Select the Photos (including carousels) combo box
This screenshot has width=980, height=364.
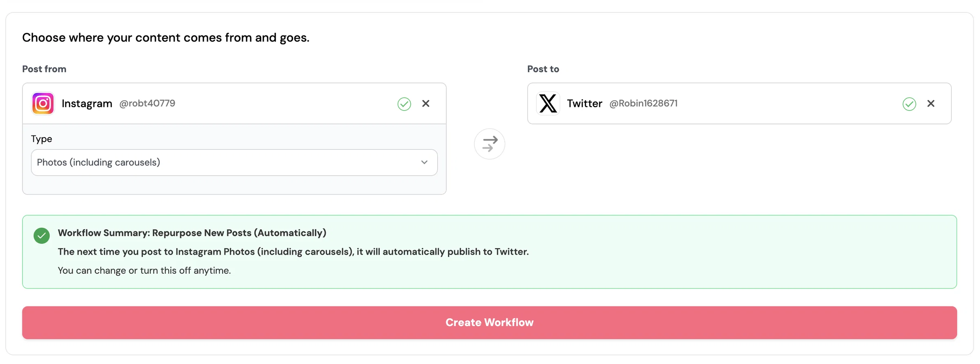click(x=234, y=162)
